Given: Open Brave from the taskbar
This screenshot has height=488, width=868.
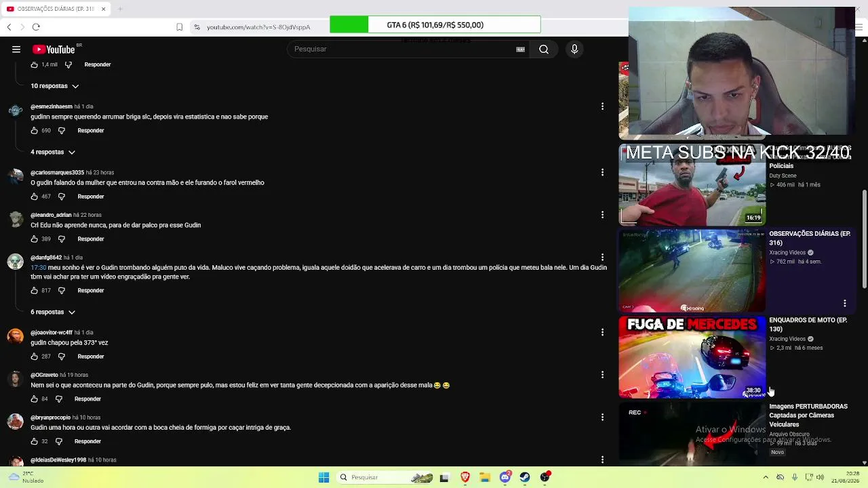Looking at the screenshot, I should pos(465,477).
